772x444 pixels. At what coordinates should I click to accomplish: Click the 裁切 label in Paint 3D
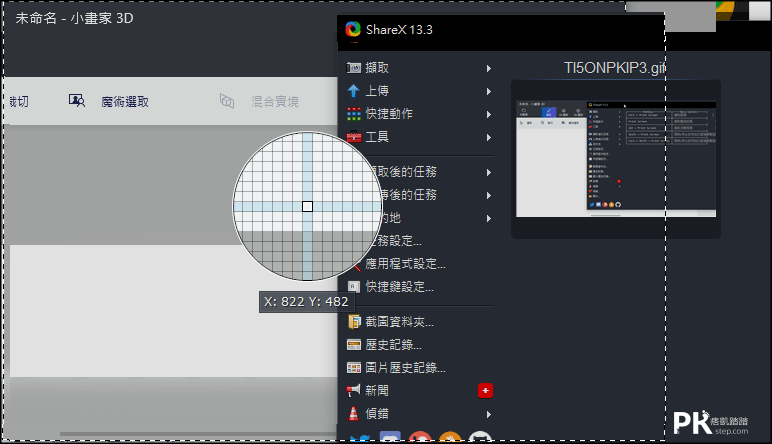19,102
